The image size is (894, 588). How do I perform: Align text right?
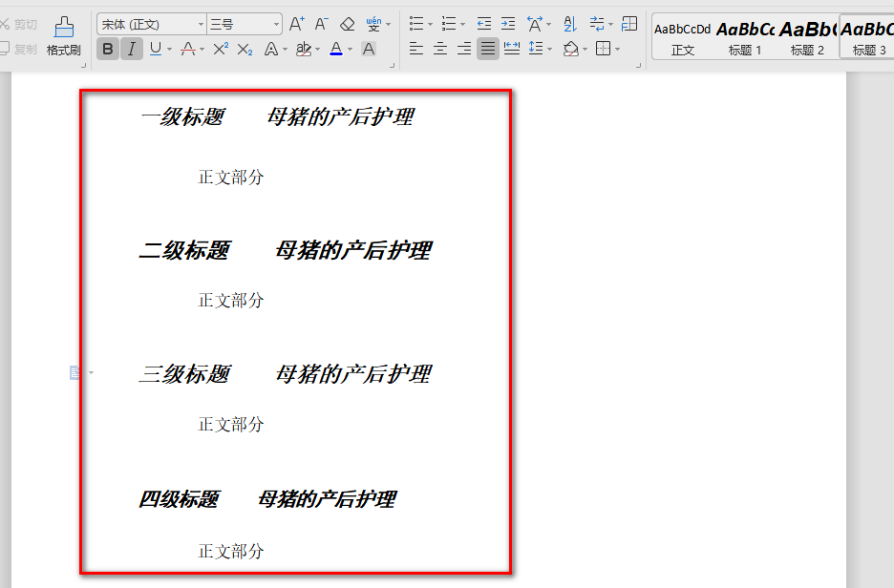tap(464, 49)
